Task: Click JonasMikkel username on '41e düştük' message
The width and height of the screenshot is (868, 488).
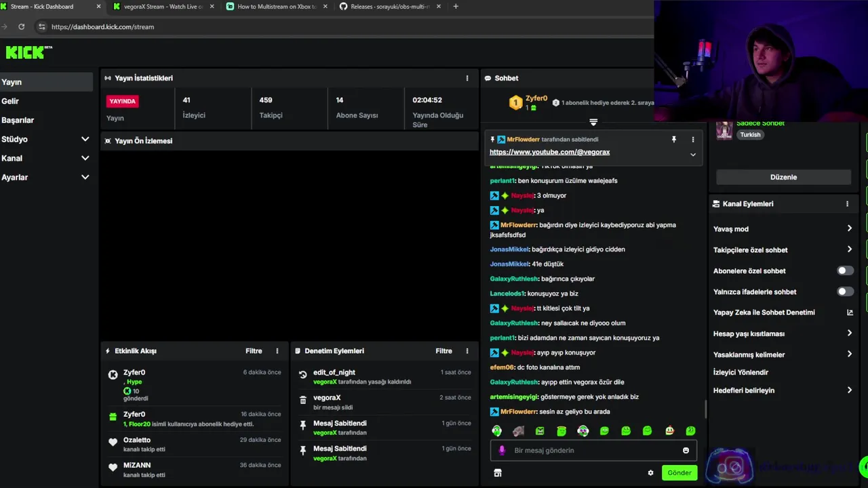Action: coord(509,264)
